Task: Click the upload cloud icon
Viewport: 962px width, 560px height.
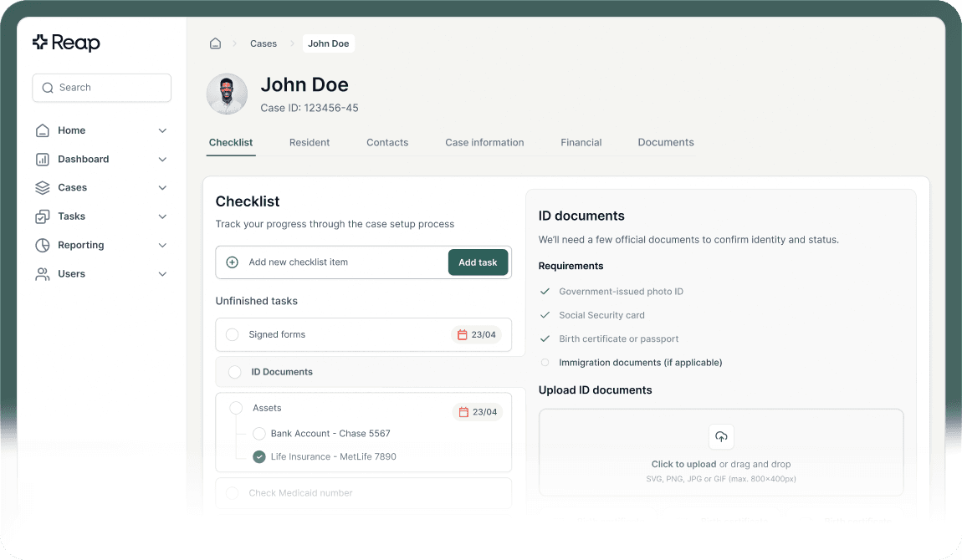Action: tap(721, 437)
